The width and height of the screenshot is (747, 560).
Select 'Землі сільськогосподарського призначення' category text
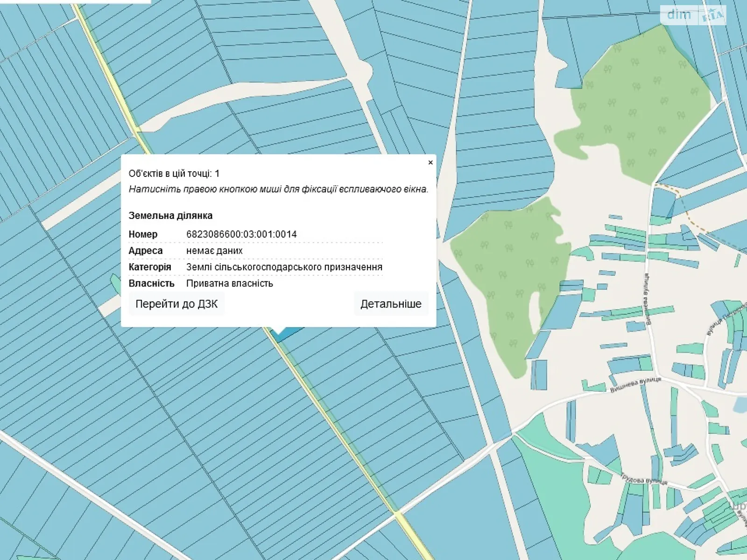pos(284,267)
